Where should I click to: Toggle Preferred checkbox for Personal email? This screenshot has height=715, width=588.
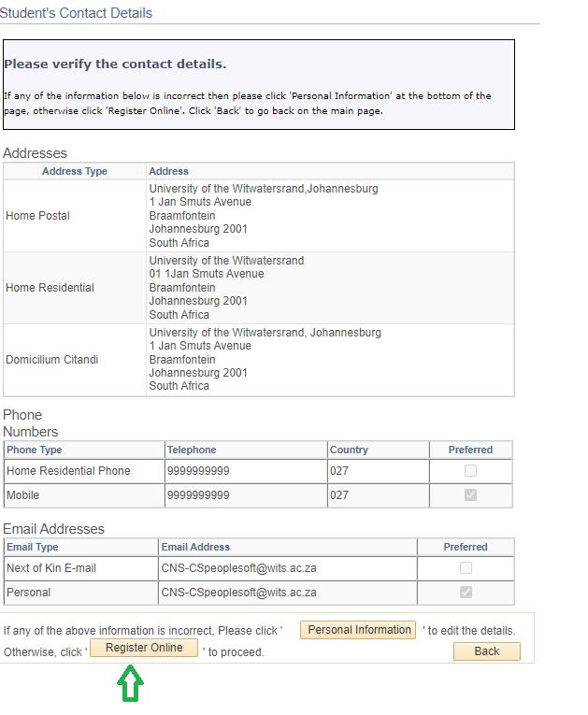tap(466, 593)
